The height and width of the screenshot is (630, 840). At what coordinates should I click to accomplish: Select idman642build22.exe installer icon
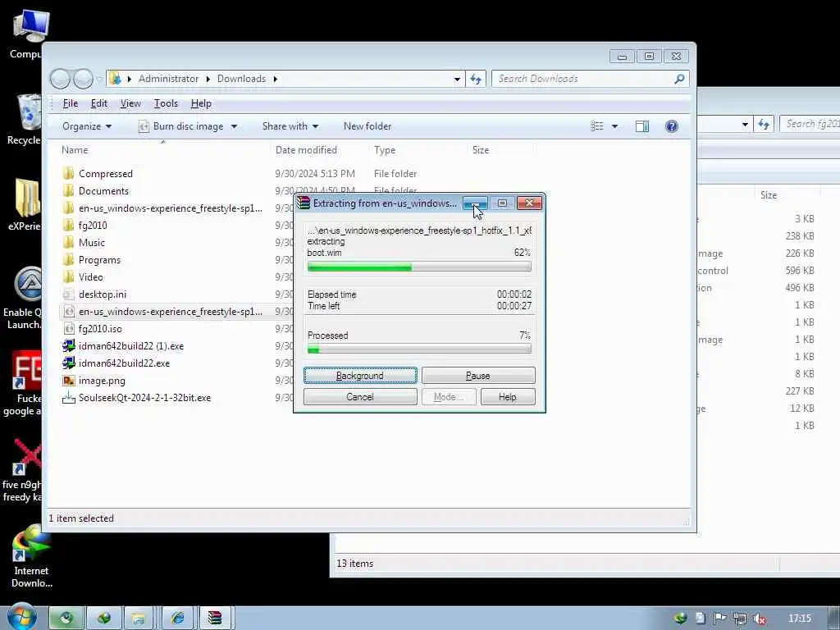tap(68, 363)
